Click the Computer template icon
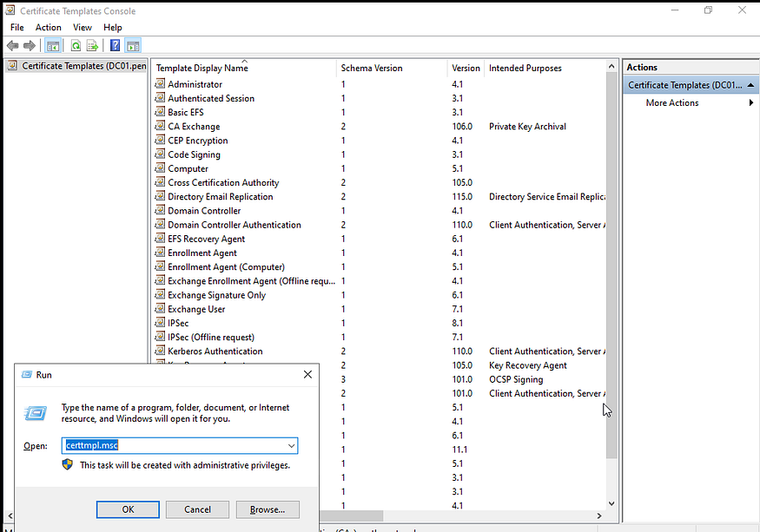Image resolution: width=760 pixels, height=532 pixels. click(160, 168)
